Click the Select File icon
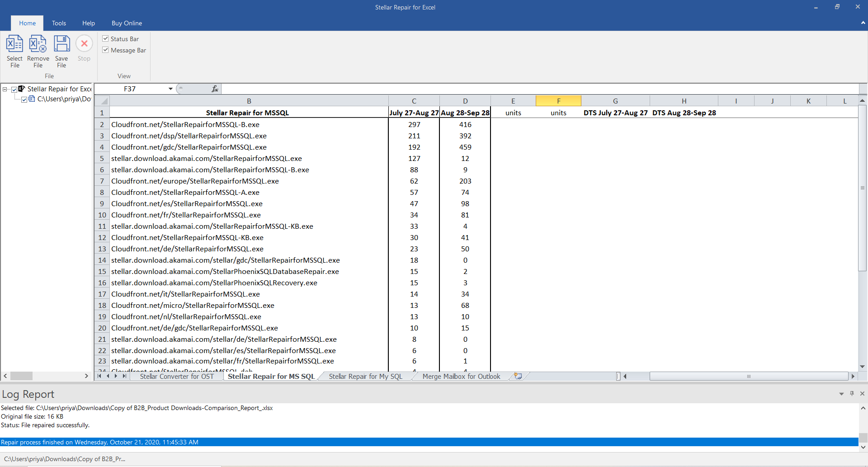This screenshot has height=467, width=868. click(14, 44)
